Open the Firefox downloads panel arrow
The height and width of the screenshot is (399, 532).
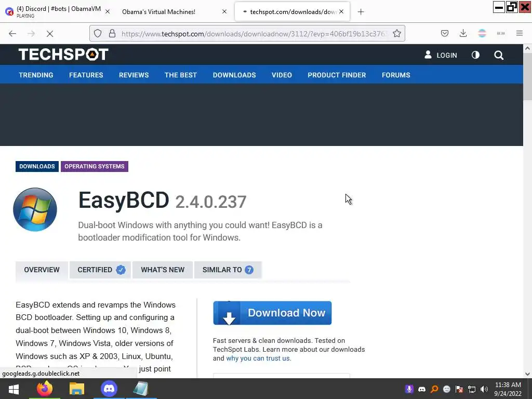(463, 33)
